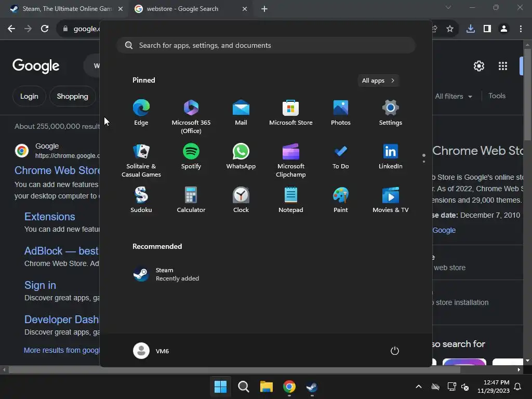Click the power button in Start menu
The width and height of the screenshot is (532, 399).
(395, 351)
